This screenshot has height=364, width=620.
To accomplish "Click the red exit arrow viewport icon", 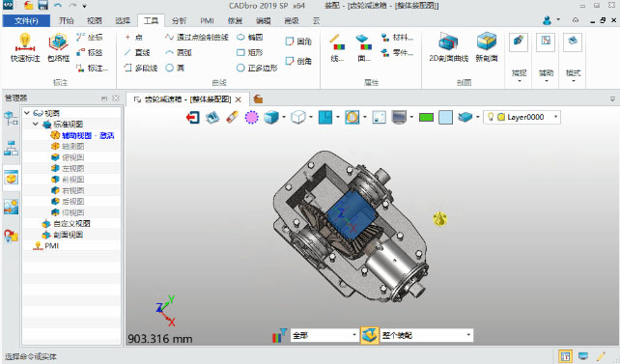I will [192, 118].
